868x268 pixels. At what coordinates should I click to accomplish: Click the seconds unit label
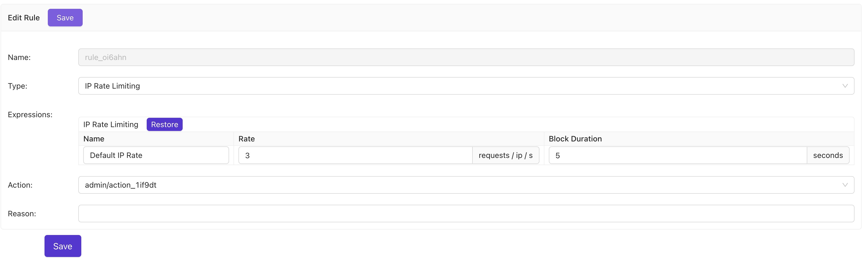click(828, 155)
